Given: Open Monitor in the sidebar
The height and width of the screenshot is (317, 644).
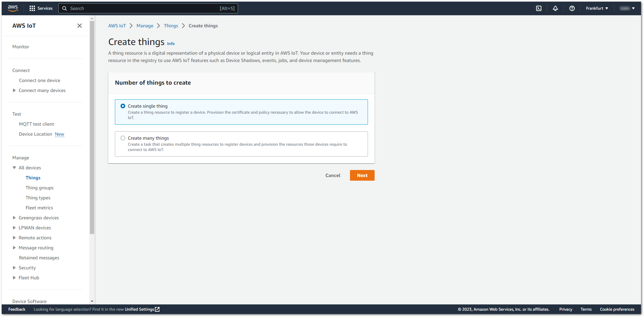Looking at the screenshot, I should pyautogui.click(x=21, y=47).
